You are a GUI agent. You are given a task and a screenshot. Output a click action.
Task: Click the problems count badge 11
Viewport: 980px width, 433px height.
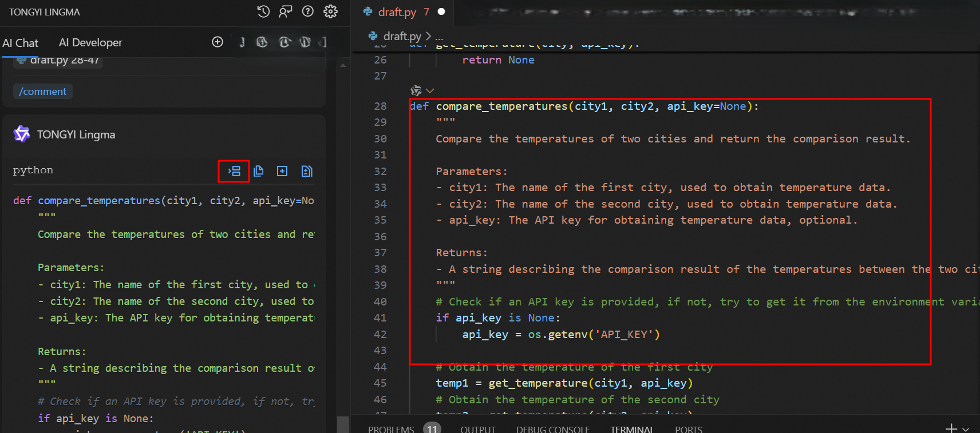[x=432, y=428]
